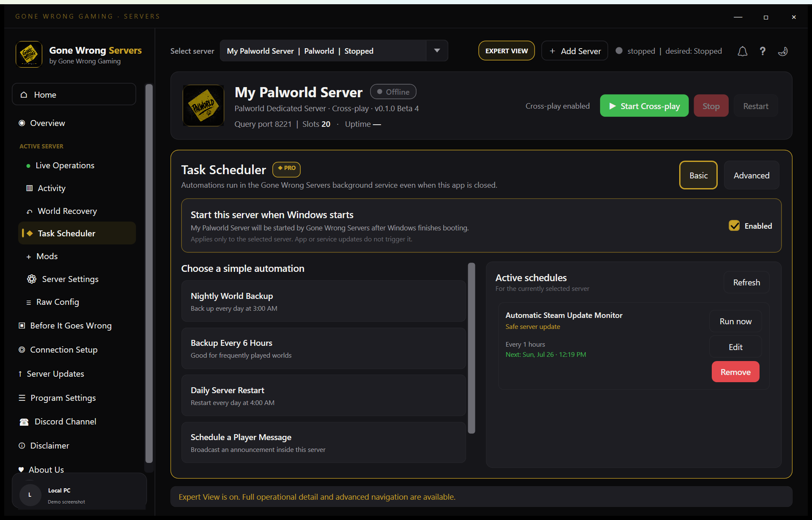Choose the Nightly World Backup automation
The width and height of the screenshot is (812, 520).
324,301
